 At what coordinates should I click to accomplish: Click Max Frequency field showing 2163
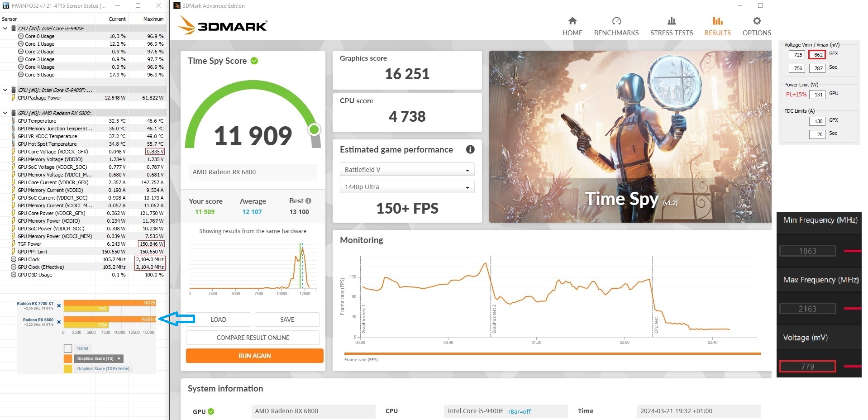807,309
